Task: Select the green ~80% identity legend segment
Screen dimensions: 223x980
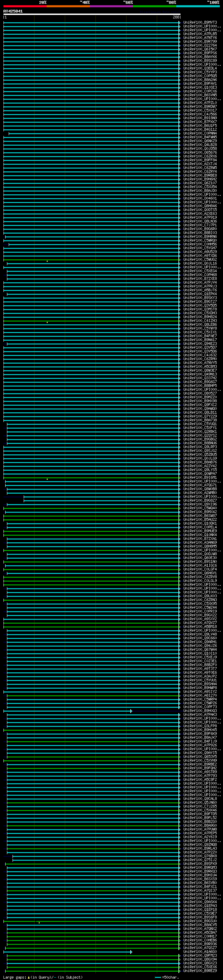Action: pyautogui.click(x=154, y=6)
